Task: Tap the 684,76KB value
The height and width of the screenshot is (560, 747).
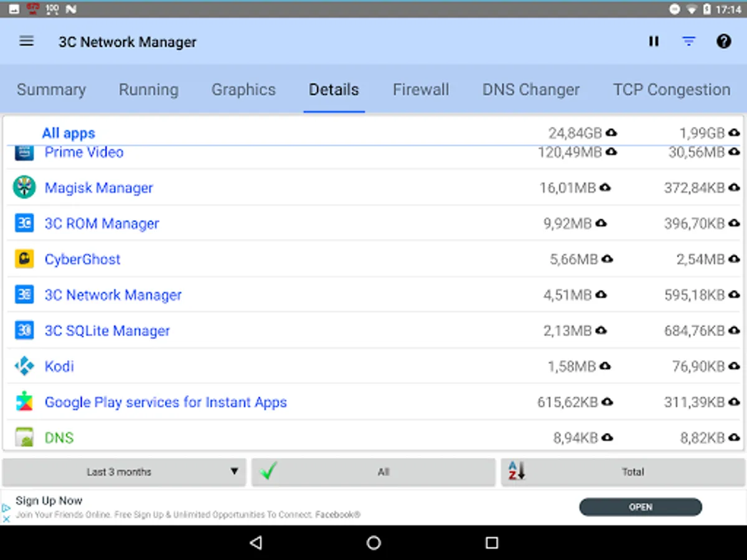Action: (694, 331)
